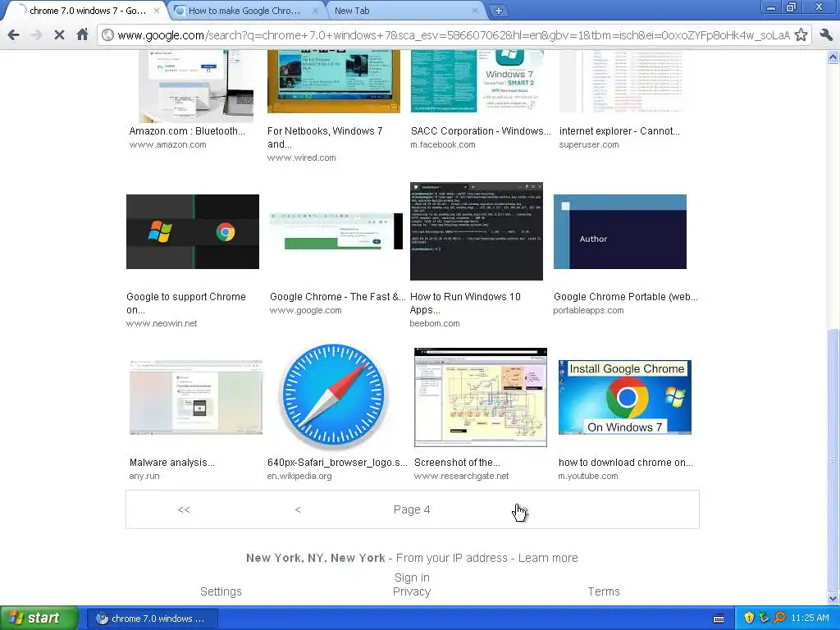Click 'Google Chrome - The Fast &...' link
This screenshot has height=630, width=840.
point(337,296)
